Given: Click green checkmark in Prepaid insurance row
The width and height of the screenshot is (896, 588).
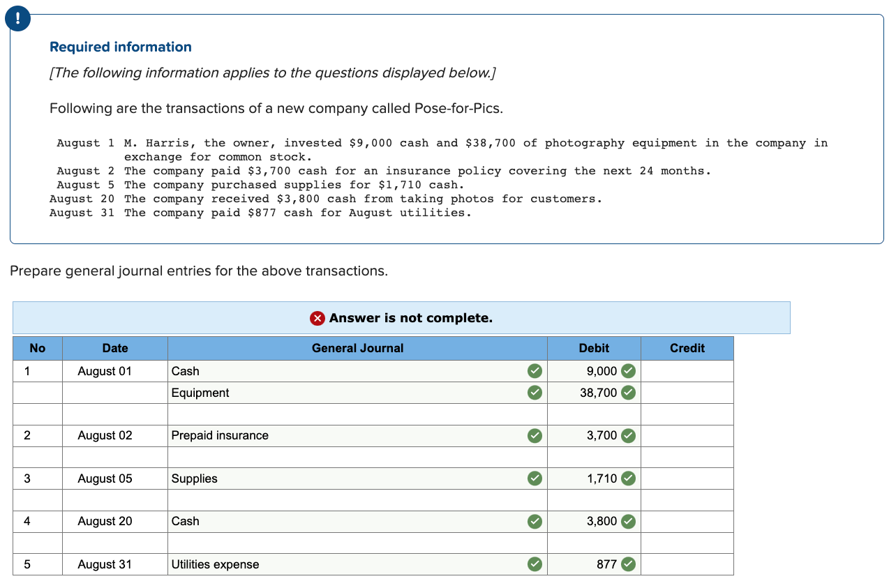Looking at the screenshot, I should [534, 435].
